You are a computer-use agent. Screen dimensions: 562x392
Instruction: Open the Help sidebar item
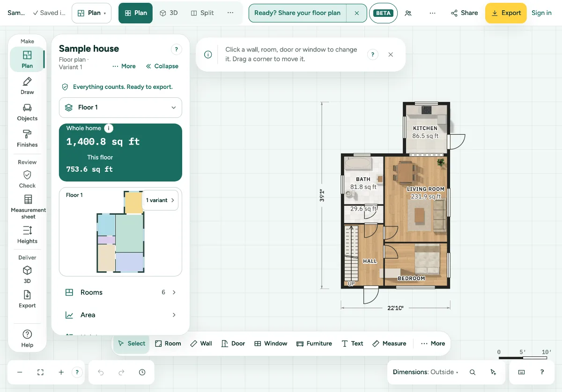(27, 339)
